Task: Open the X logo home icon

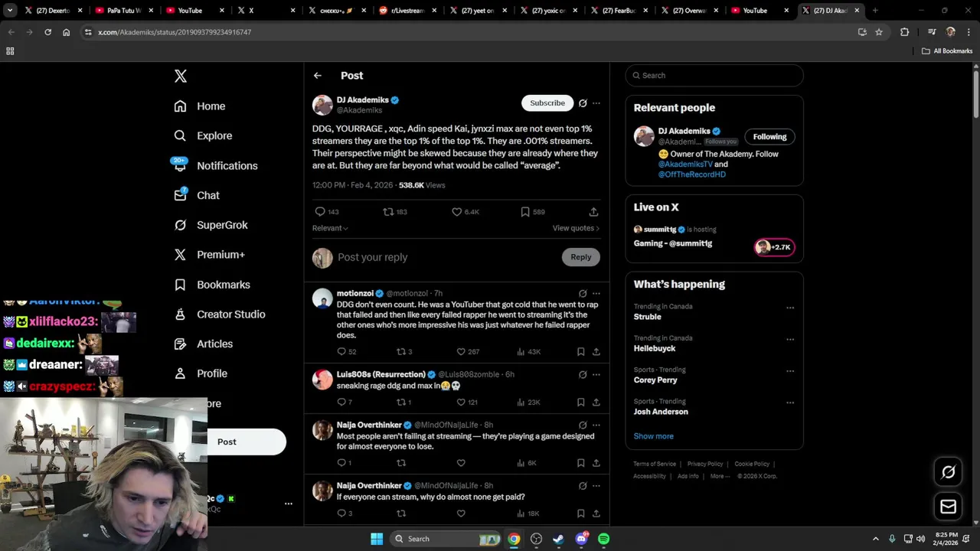Action: pyautogui.click(x=180, y=76)
